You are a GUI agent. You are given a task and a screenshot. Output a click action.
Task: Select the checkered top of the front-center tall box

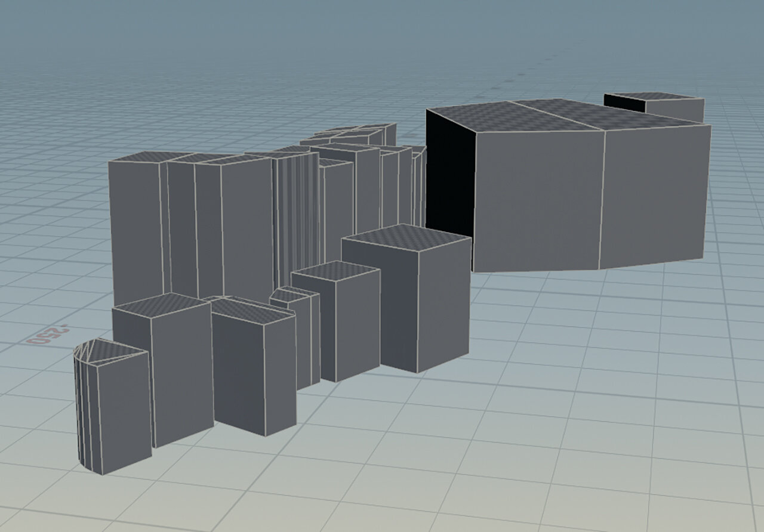pyautogui.click(x=405, y=237)
